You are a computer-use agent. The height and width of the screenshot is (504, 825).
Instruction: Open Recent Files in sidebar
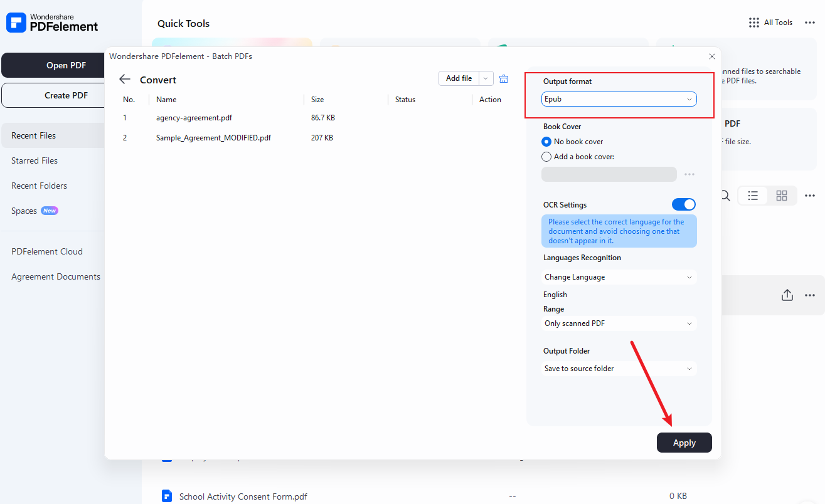(53, 135)
